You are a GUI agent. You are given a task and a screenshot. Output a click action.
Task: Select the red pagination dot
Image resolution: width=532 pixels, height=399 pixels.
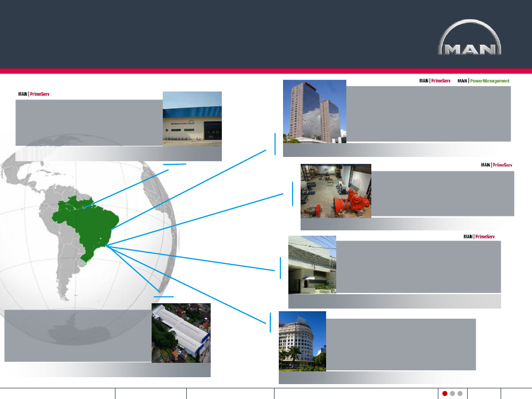[445, 394]
